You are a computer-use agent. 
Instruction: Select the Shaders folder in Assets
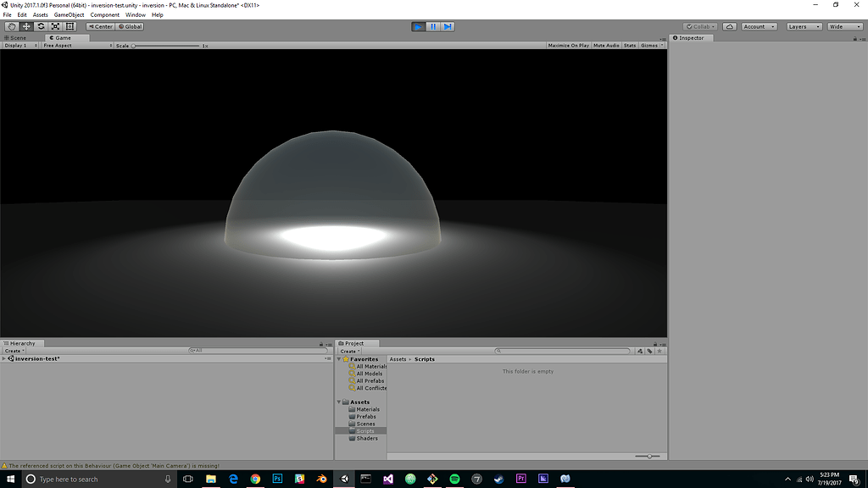(367, 438)
